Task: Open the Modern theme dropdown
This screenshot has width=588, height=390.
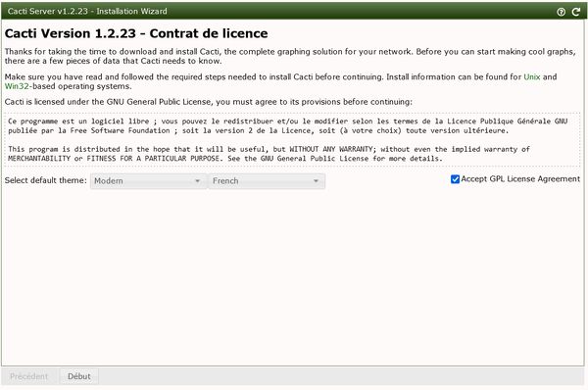Action: click(x=149, y=181)
